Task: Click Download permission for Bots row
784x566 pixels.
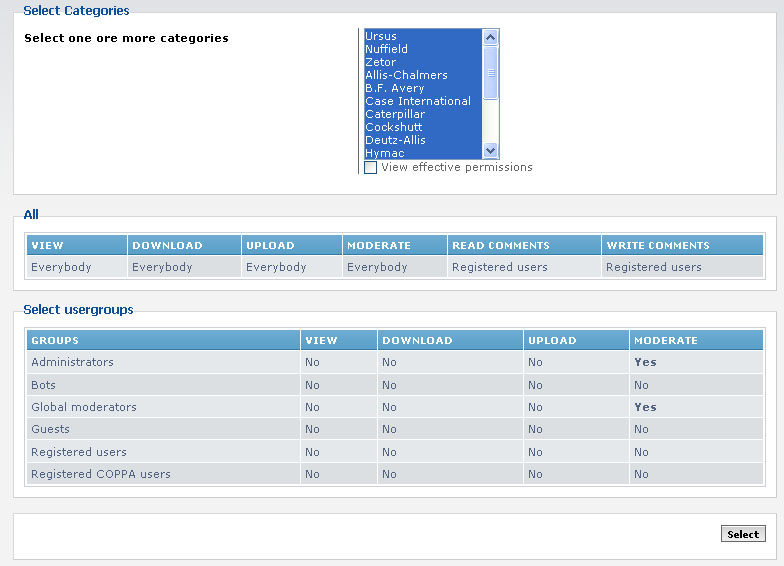Action: (389, 385)
